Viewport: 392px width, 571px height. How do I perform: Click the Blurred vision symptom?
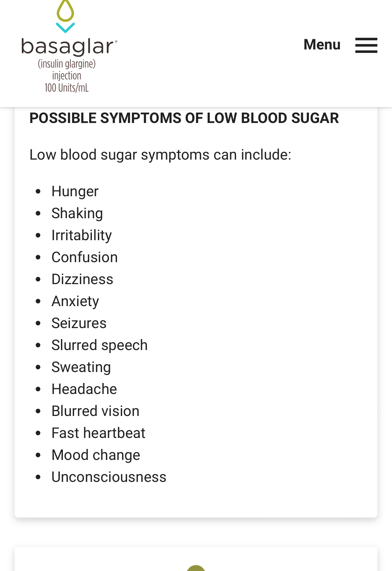pyautogui.click(x=96, y=411)
